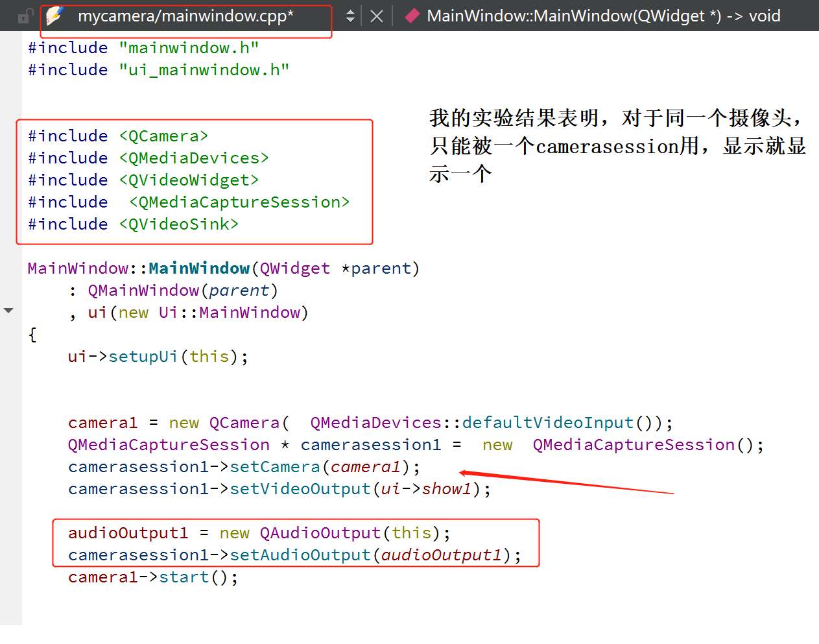The height and width of the screenshot is (644, 819).
Task: Click the setCamera(camera1) call
Action: pos(320,467)
